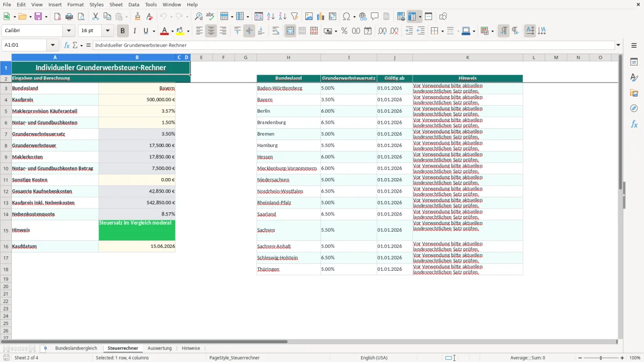The height and width of the screenshot is (362, 644).
Task: Toggle Bold formatting
Action: coord(122,31)
